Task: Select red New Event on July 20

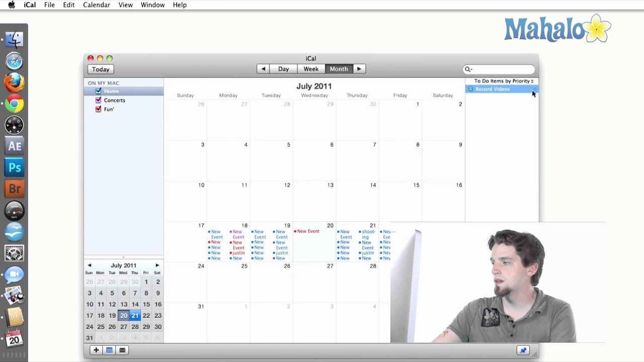Action: (307, 231)
